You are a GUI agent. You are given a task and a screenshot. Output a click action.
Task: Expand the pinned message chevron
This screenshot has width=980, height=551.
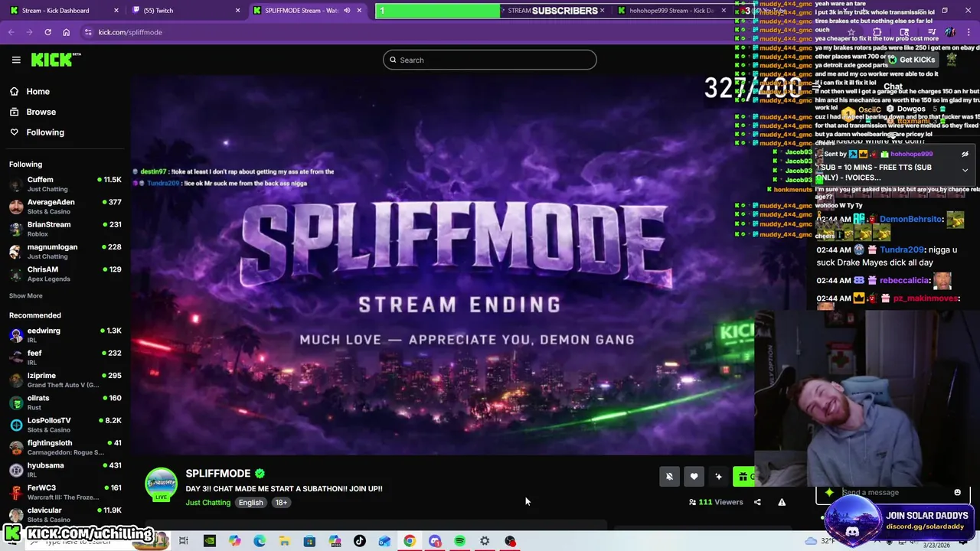pyautogui.click(x=965, y=170)
